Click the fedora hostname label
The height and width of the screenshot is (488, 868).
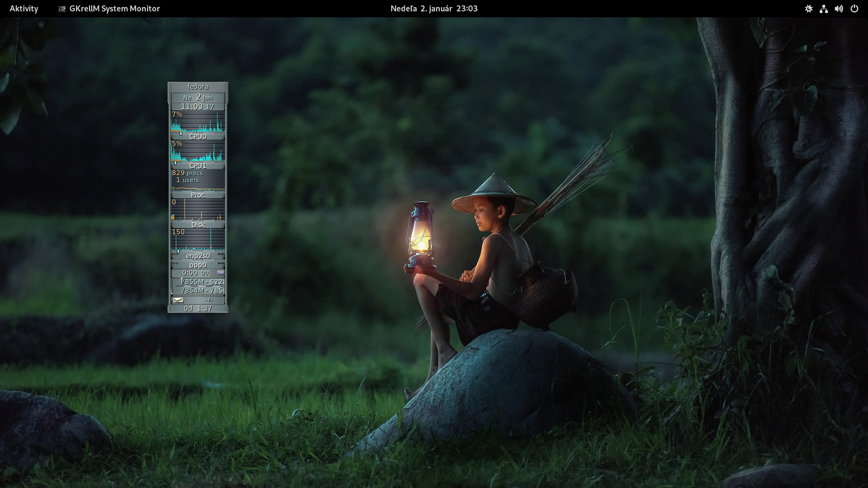pos(198,87)
